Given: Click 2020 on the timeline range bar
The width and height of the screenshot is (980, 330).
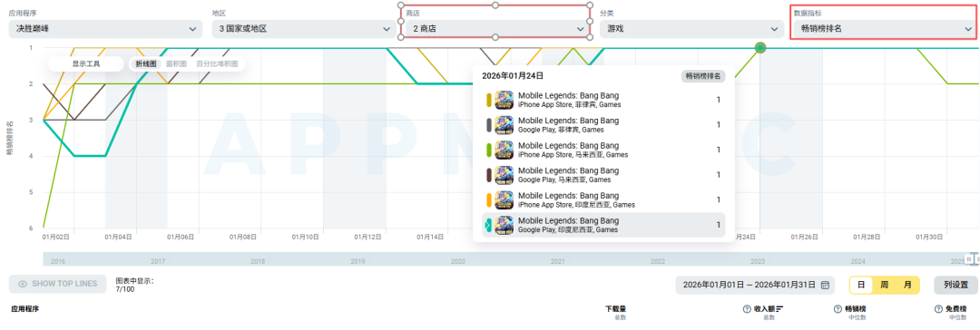Looking at the screenshot, I should coord(457,261).
